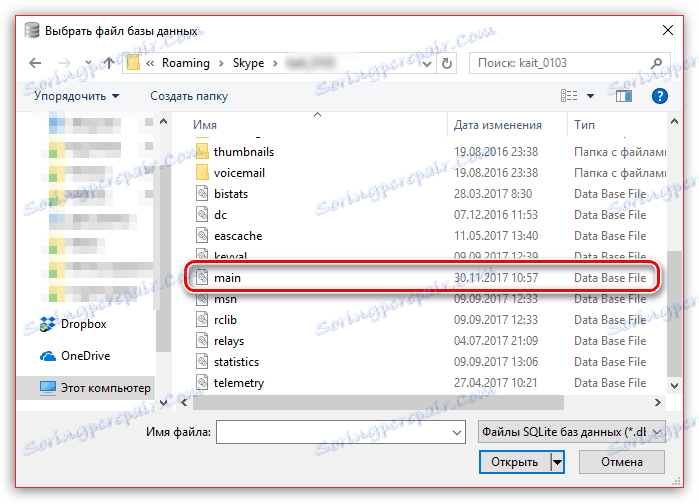The image size is (699, 503).
Task: Open help with the question mark icon
Action: click(x=659, y=96)
